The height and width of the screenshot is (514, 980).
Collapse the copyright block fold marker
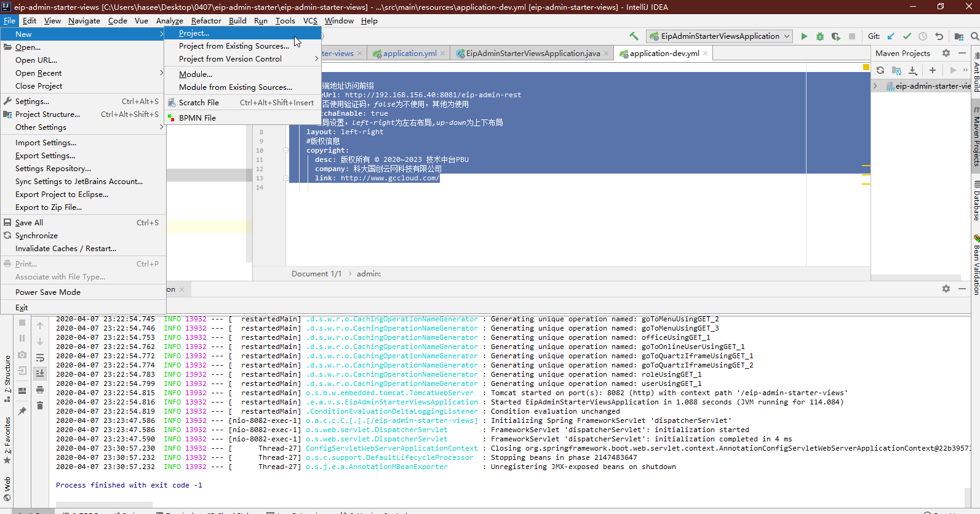(285, 150)
